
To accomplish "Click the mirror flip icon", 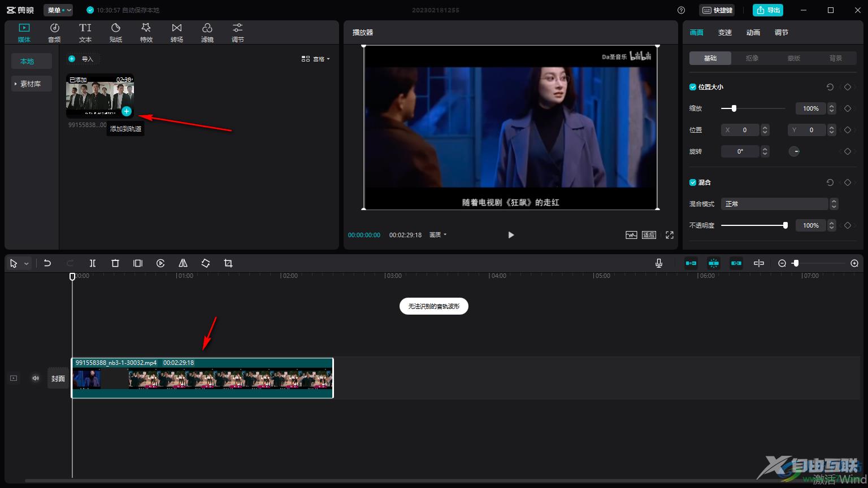I will coord(183,263).
